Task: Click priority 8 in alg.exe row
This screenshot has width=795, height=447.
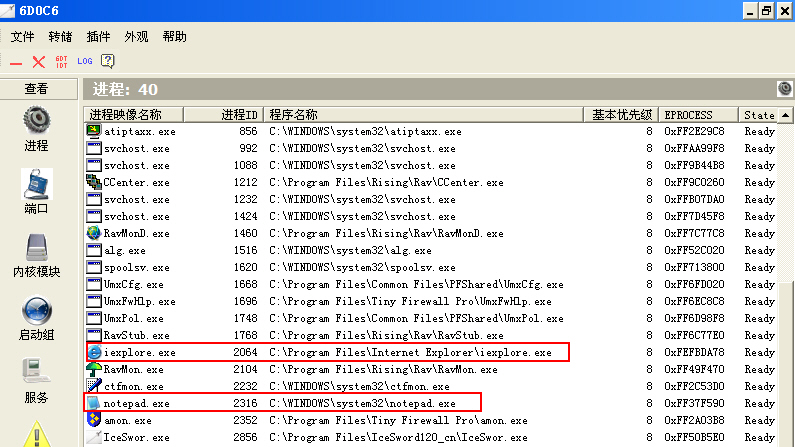Action: click(649, 250)
